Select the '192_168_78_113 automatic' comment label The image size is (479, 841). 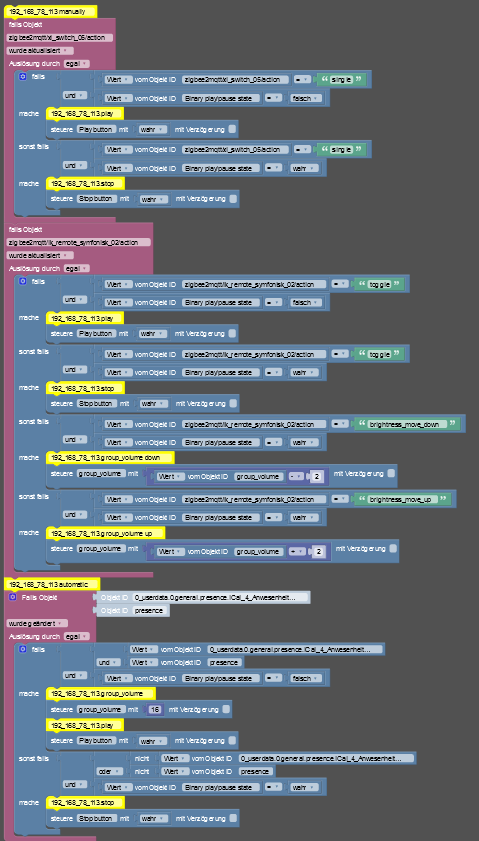click(x=52, y=584)
